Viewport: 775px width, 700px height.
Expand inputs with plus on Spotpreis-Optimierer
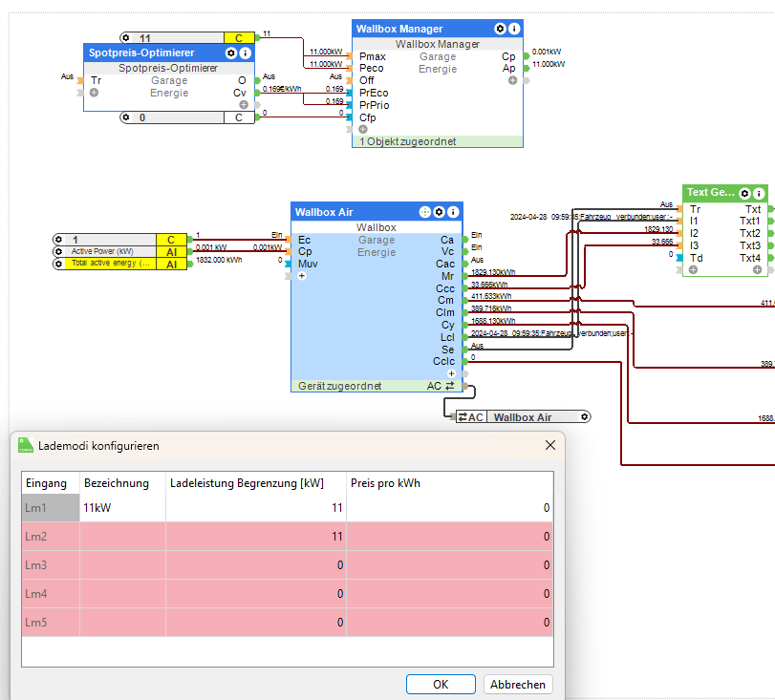(95, 94)
